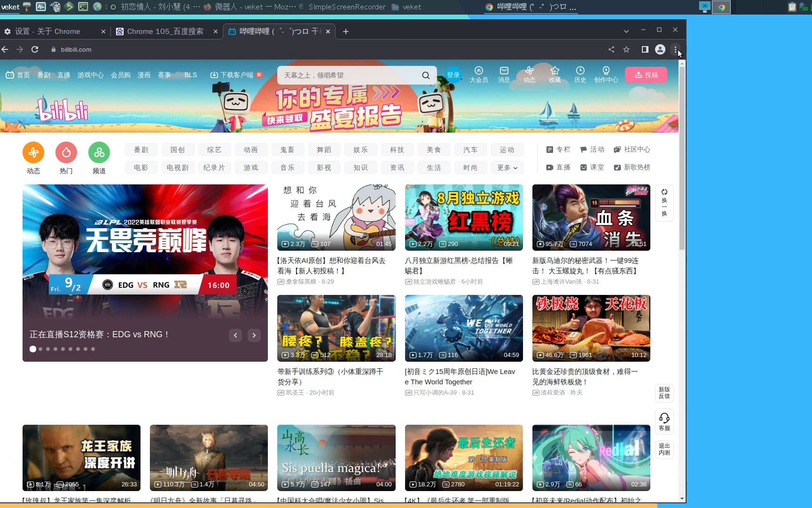
Task: Open 创作中心 lightbulb icon
Action: [x=606, y=75]
